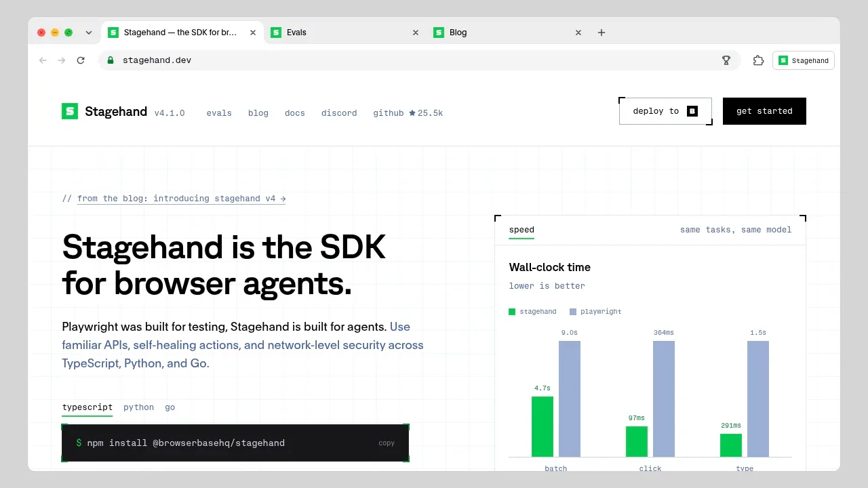Select the typescript install tab

click(x=87, y=407)
